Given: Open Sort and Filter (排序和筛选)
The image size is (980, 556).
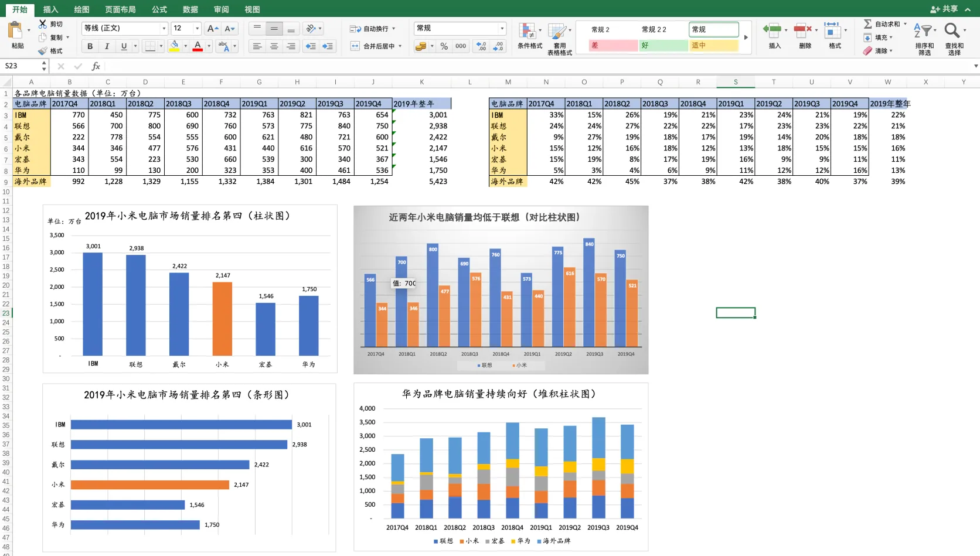Looking at the screenshot, I should point(924,39).
